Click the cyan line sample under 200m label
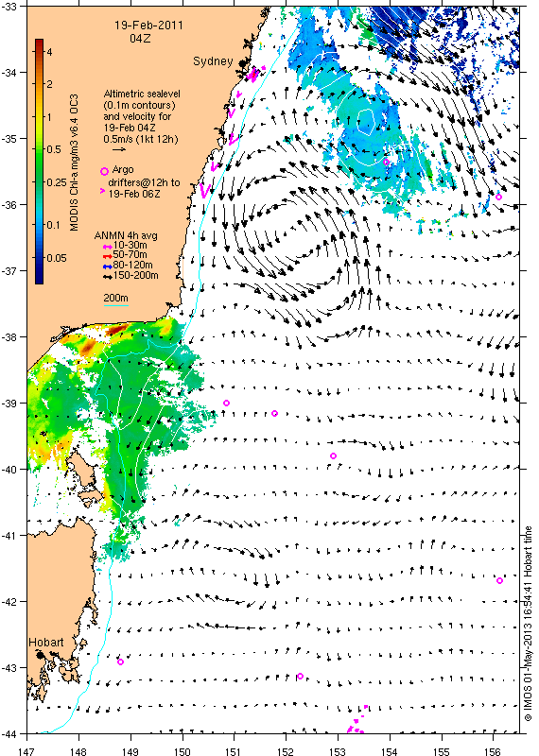Screen dimensions: 539x756 [115, 305]
